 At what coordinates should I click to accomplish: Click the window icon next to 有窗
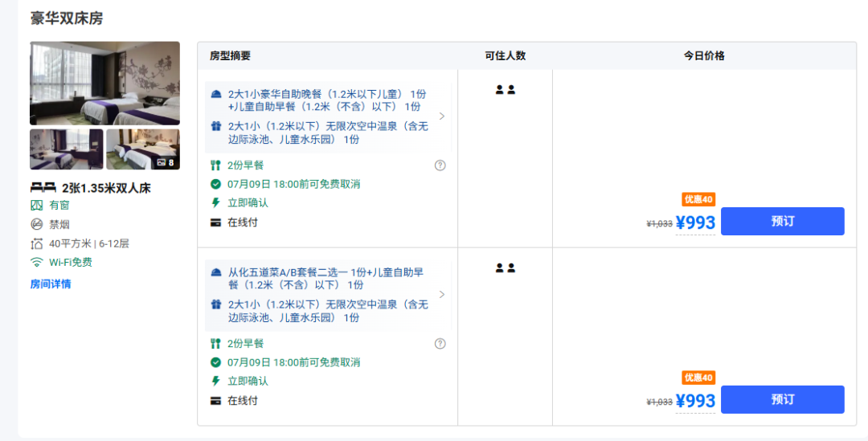(x=36, y=206)
